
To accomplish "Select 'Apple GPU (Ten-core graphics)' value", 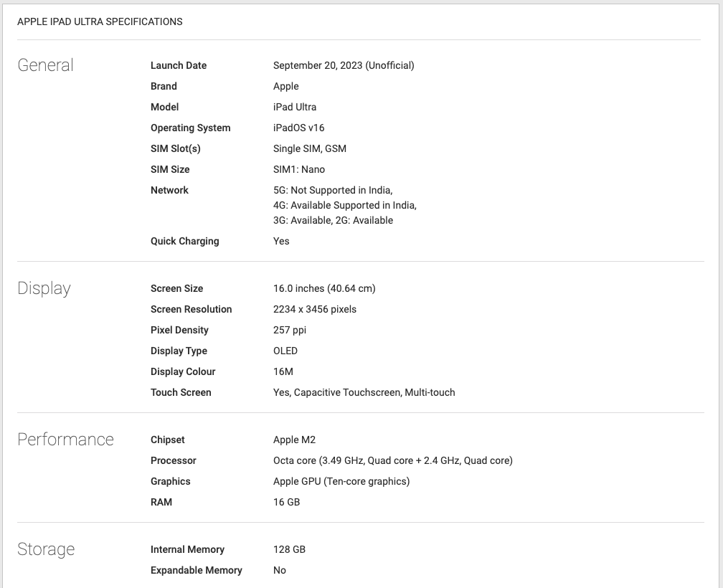I will 341,481.
